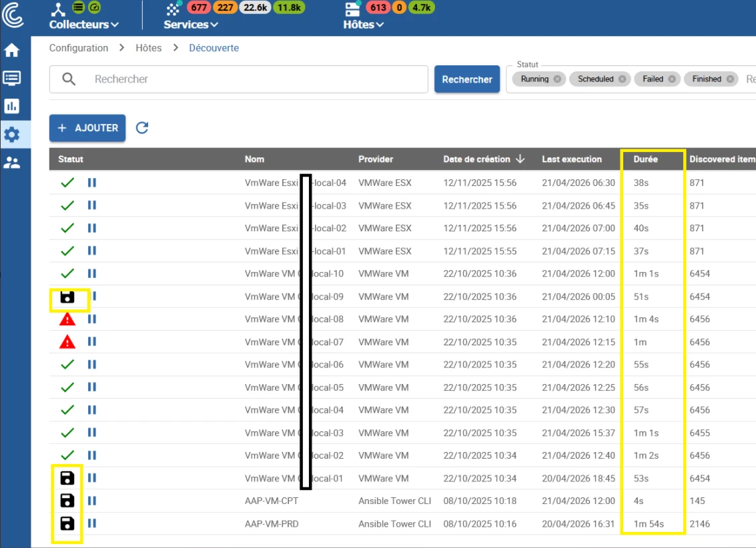Click the AJOUTER button
The image size is (756, 548).
pyautogui.click(x=87, y=127)
